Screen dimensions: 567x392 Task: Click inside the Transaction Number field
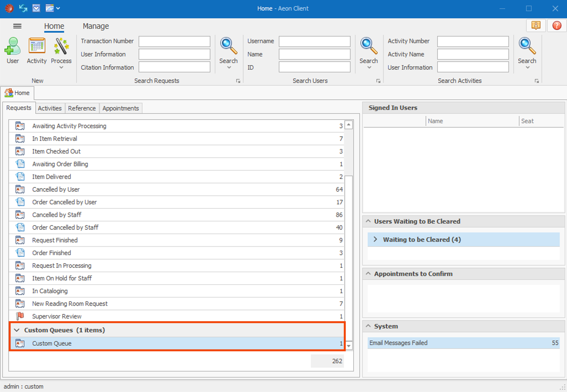[x=174, y=41]
